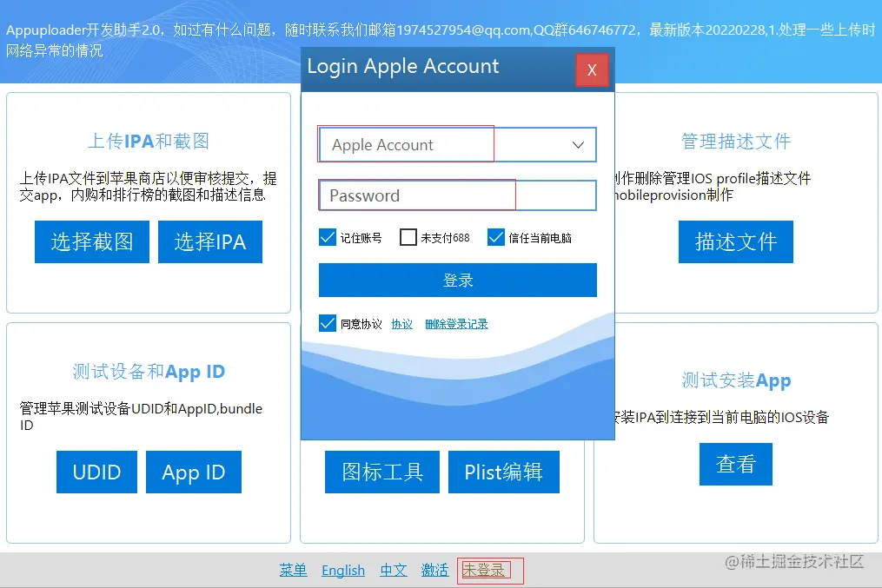Image resolution: width=882 pixels, height=588 pixels.
Task: Open the 菜单 menu at the bottom
Action: tap(293, 570)
